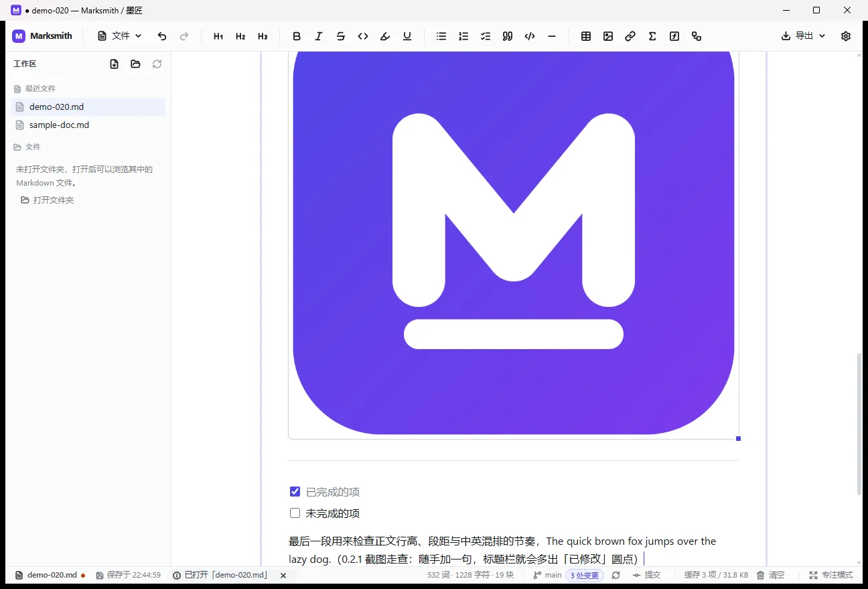Insert a task checklist
This screenshot has width=868, height=589.
coord(486,36)
